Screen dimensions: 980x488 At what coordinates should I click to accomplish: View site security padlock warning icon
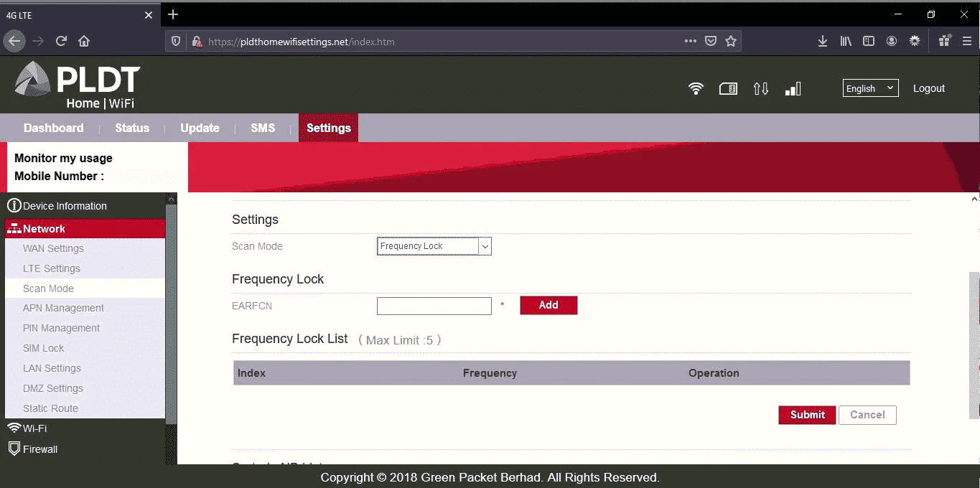[196, 42]
